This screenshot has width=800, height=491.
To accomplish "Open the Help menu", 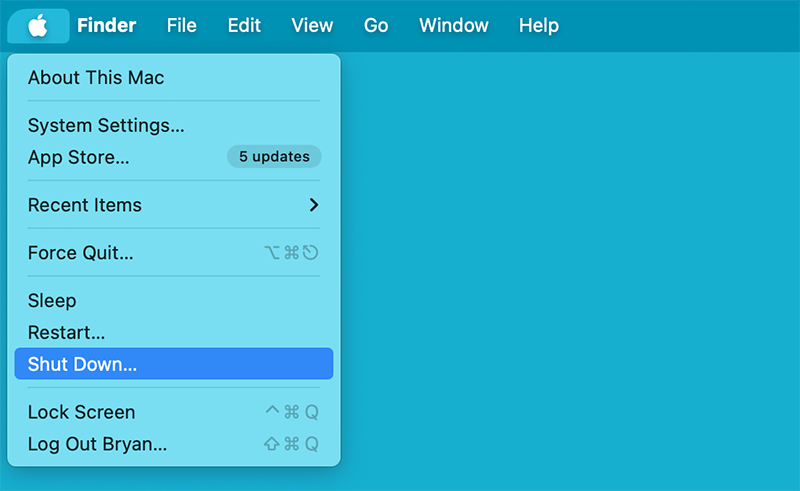I will pyautogui.click(x=539, y=25).
